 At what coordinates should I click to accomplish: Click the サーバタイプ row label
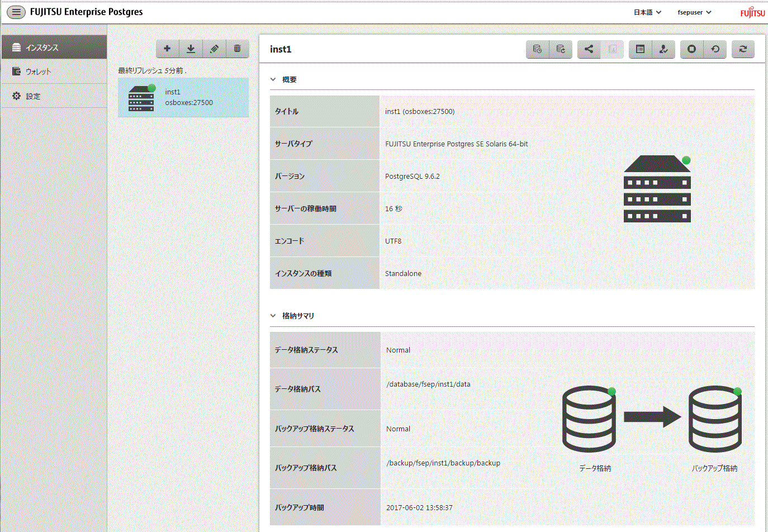pos(293,144)
